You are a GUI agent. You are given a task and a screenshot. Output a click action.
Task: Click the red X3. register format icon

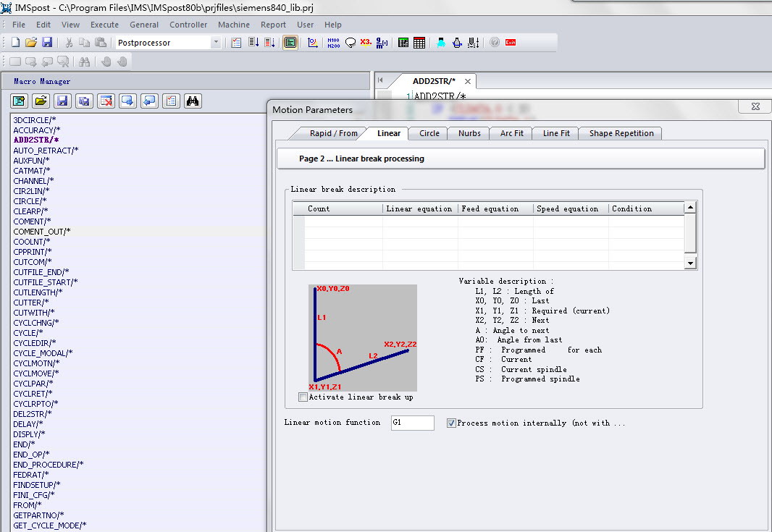coord(366,42)
